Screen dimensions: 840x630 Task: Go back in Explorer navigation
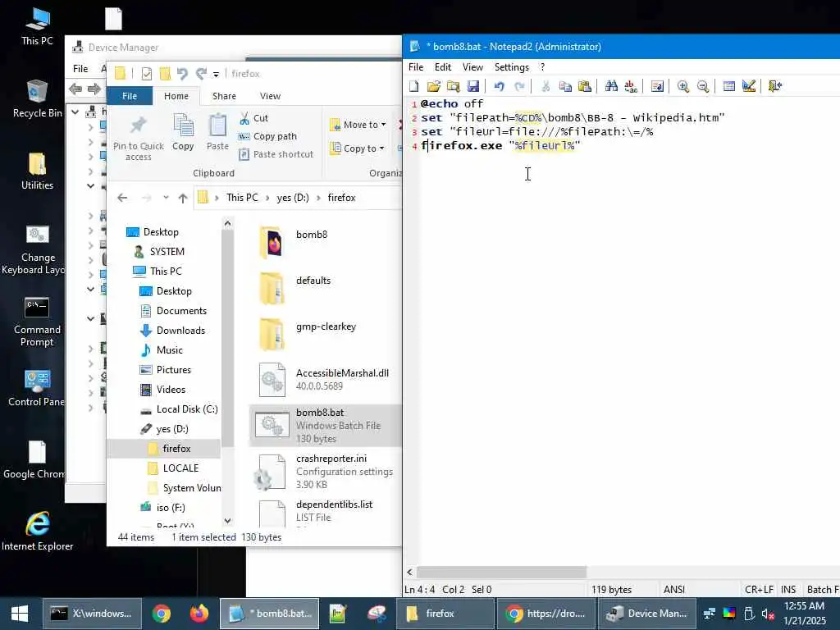[122, 198]
